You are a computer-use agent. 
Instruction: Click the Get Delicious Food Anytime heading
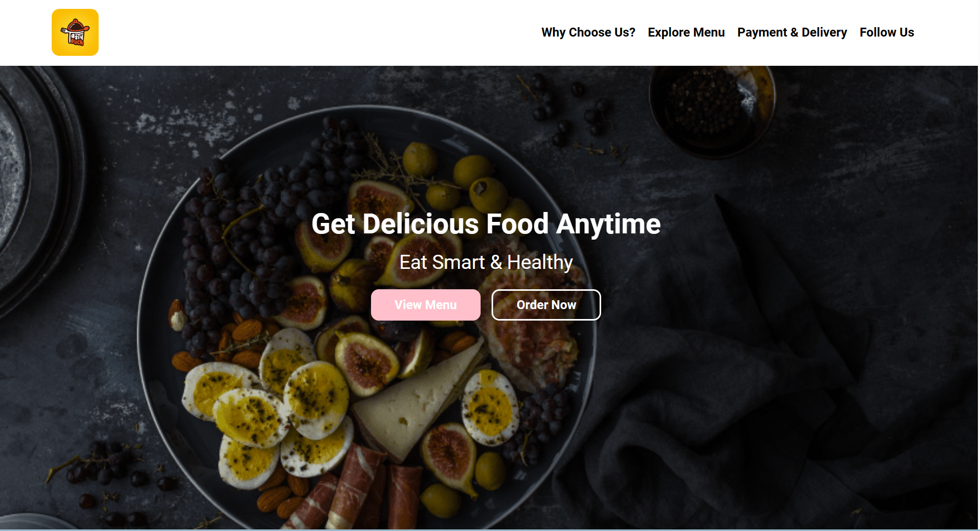(x=486, y=224)
